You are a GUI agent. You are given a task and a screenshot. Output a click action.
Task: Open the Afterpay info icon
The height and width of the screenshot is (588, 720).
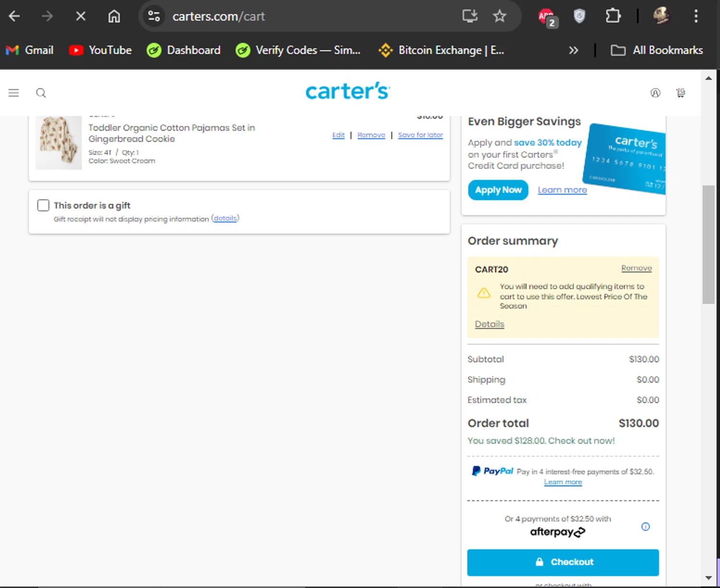(x=646, y=527)
